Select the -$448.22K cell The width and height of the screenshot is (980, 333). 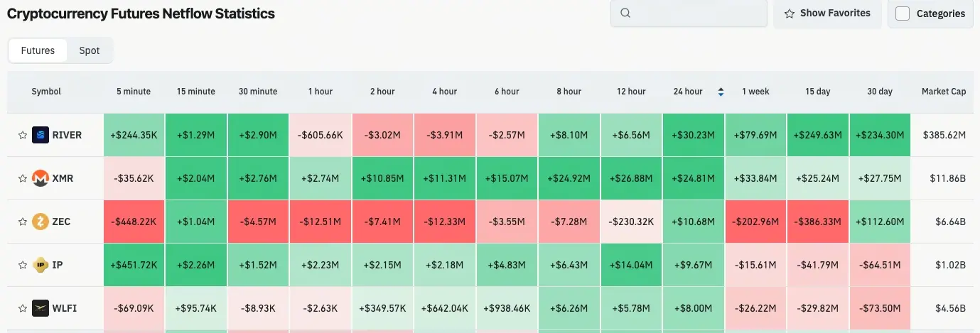(x=134, y=222)
